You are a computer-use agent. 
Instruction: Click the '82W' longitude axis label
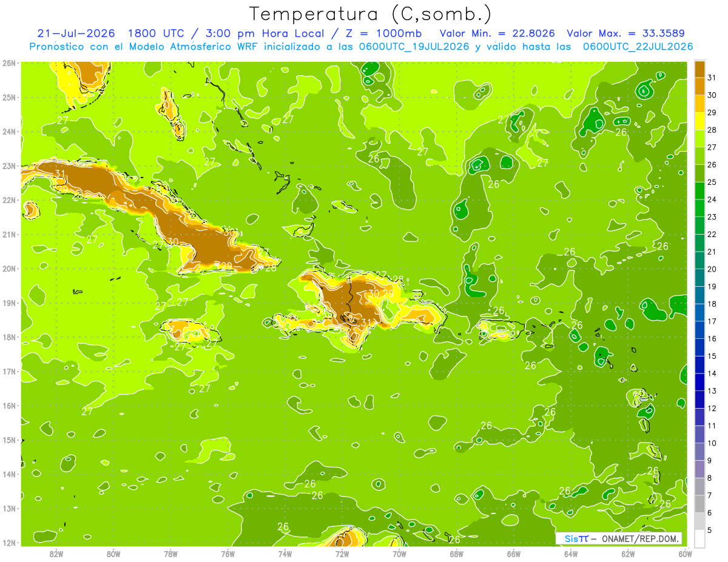[56, 554]
